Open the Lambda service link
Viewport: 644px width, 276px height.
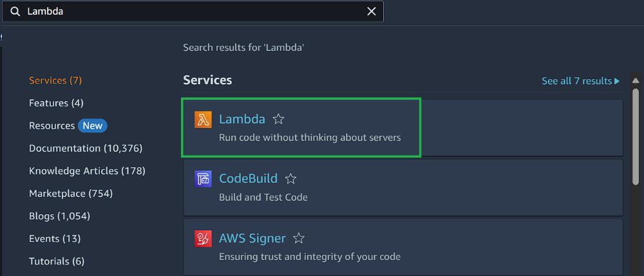(242, 119)
